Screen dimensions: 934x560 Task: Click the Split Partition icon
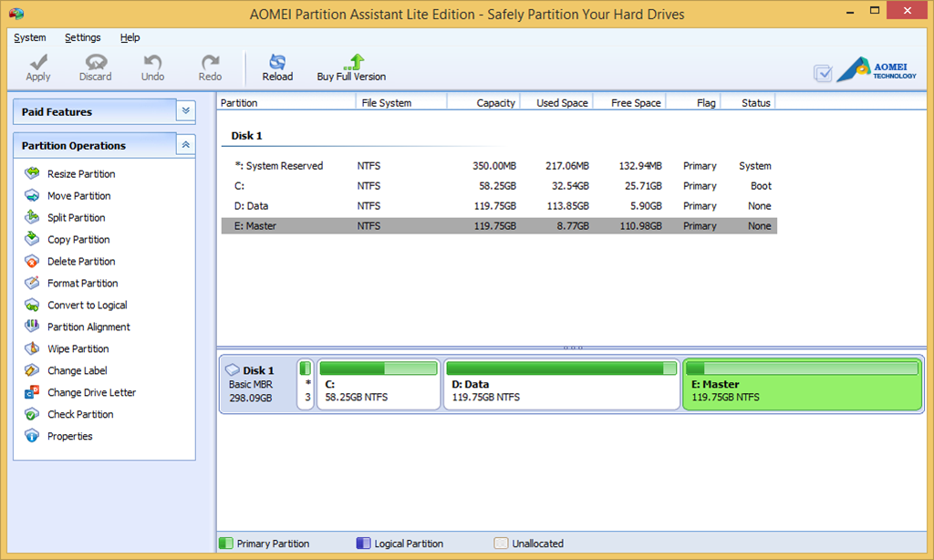(x=32, y=217)
